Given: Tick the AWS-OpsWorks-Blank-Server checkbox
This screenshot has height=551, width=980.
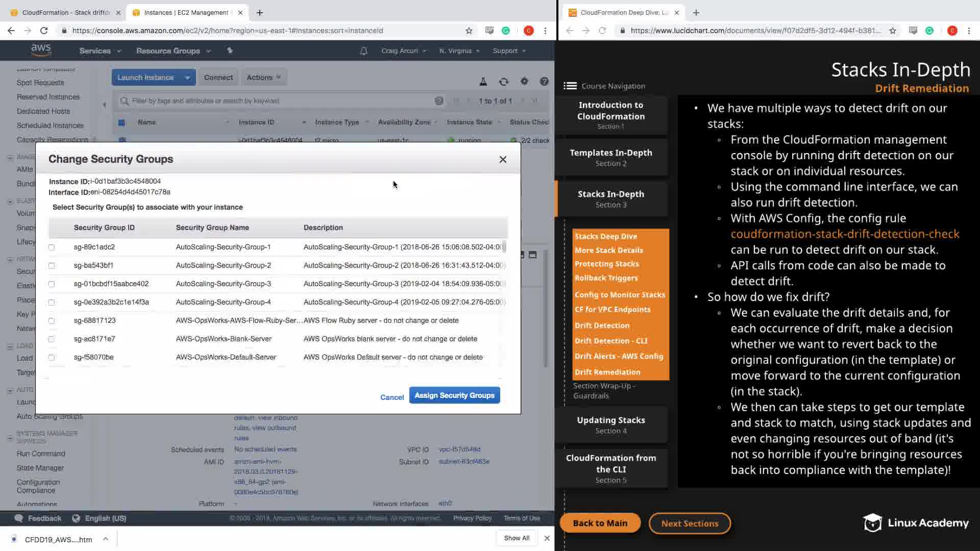Looking at the screenshot, I should (x=52, y=339).
